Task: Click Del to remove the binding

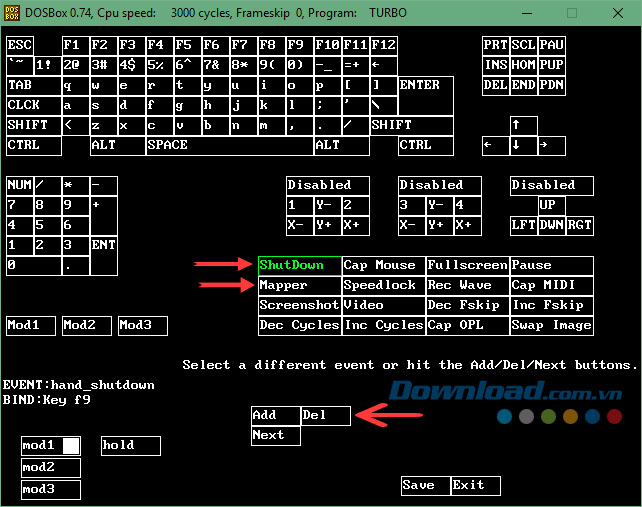Action: (326, 416)
